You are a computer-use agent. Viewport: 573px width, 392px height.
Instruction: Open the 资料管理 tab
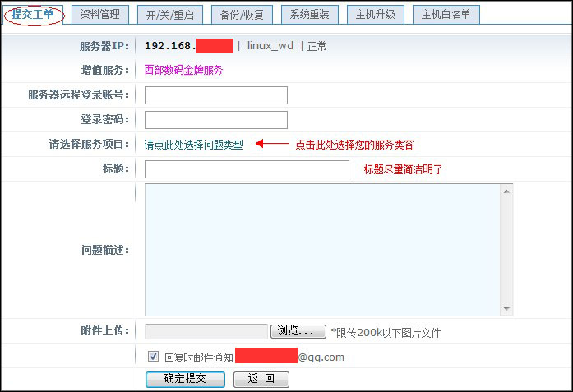[x=99, y=14]
